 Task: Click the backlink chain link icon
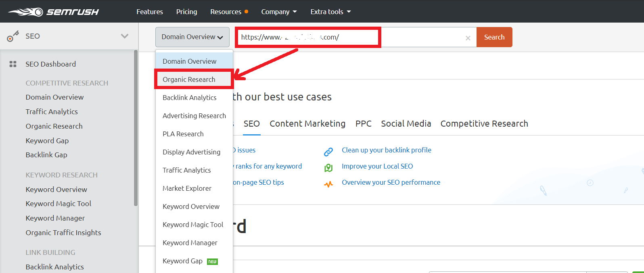[x=328, y=152]
